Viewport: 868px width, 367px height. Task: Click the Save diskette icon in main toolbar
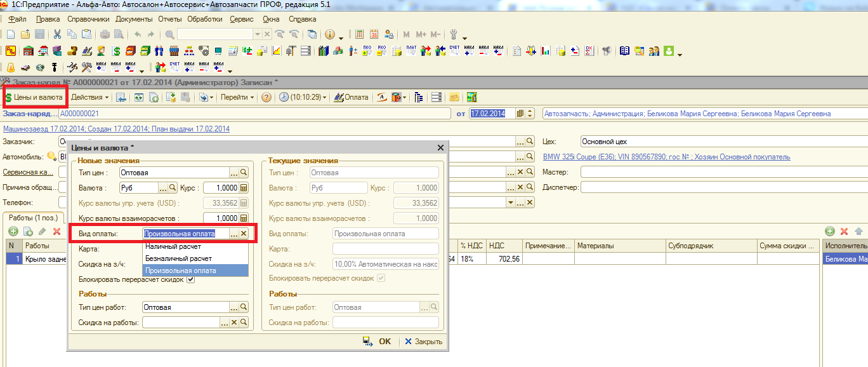tap(39, 34)
